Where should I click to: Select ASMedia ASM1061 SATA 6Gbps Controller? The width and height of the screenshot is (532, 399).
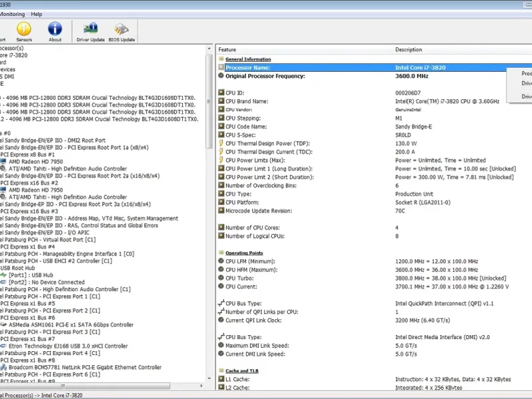(70, 325)
